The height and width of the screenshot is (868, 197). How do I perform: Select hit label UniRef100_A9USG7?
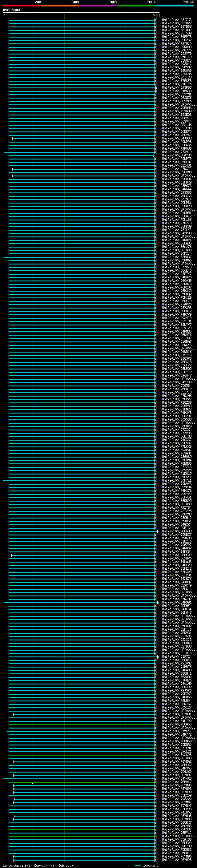click(x=177, y=829)
